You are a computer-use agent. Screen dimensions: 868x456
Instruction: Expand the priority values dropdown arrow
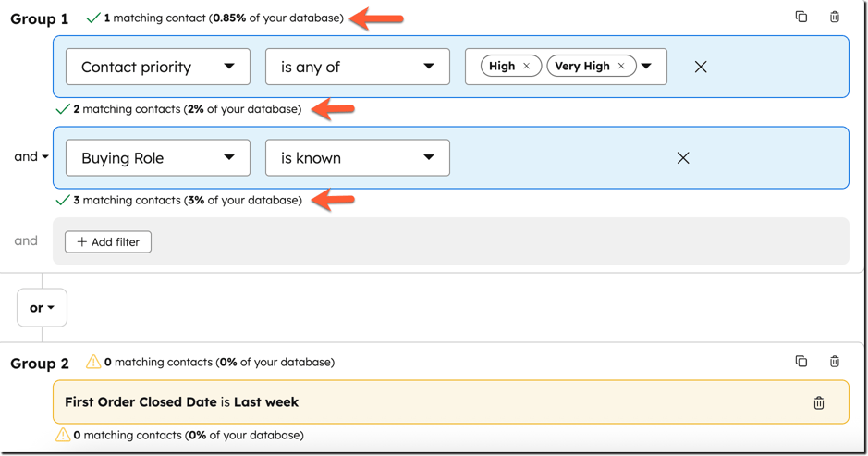pyautogui.click(x=647, y=67)
